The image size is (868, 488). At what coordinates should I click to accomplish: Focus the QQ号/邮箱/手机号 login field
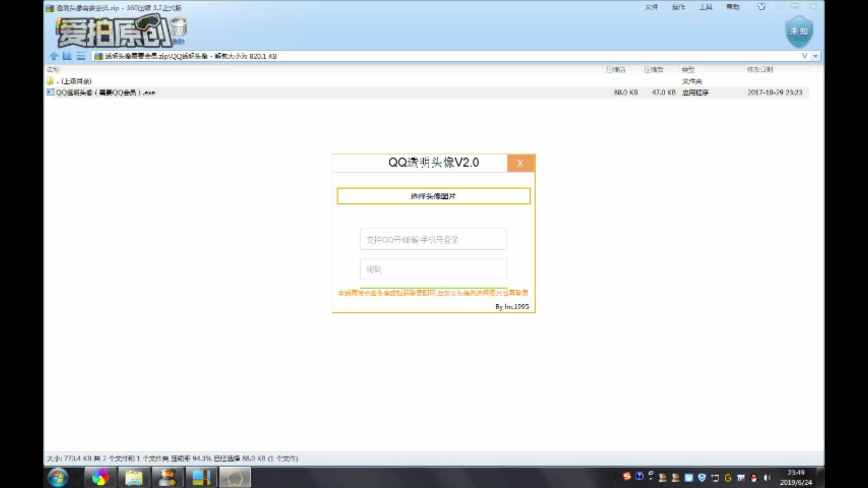433,239
